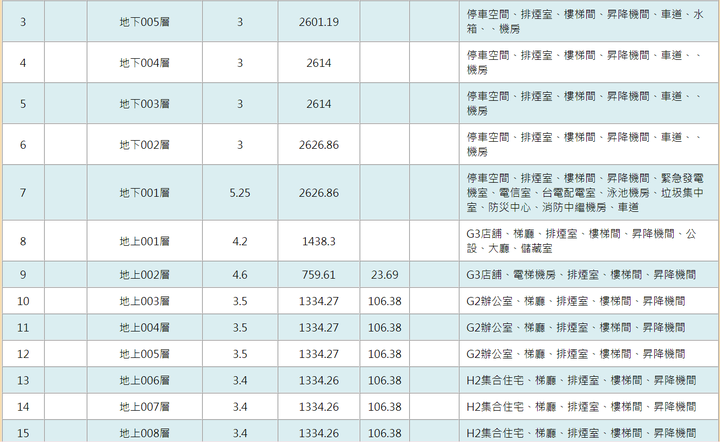
Task: Click G2辦公室 usage text in row 12
Action: click(x=576, y=354)
